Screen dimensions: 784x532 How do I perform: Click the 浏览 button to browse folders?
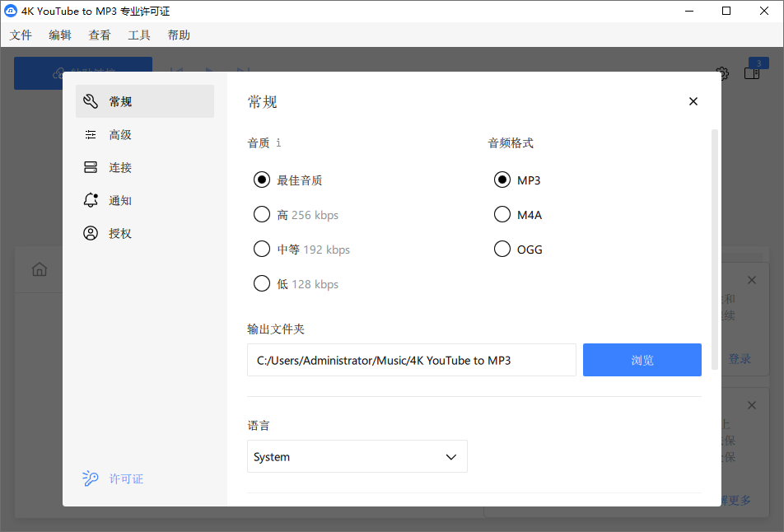[642, 359]
